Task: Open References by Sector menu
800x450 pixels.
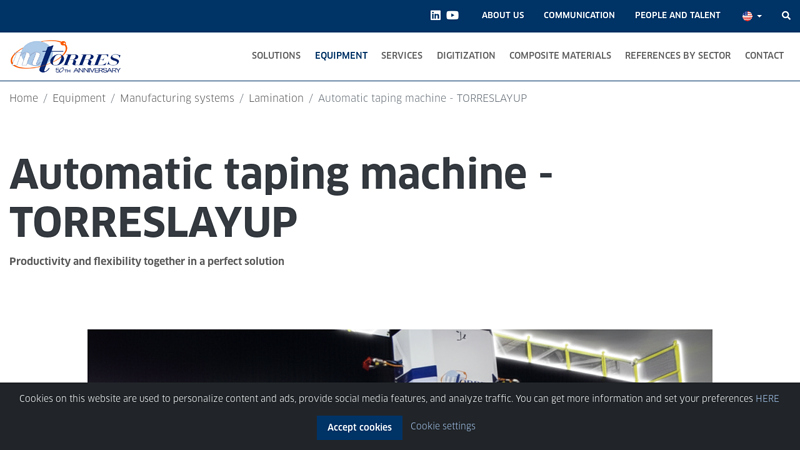Action: pyautogui.click(x=678, y=56)
